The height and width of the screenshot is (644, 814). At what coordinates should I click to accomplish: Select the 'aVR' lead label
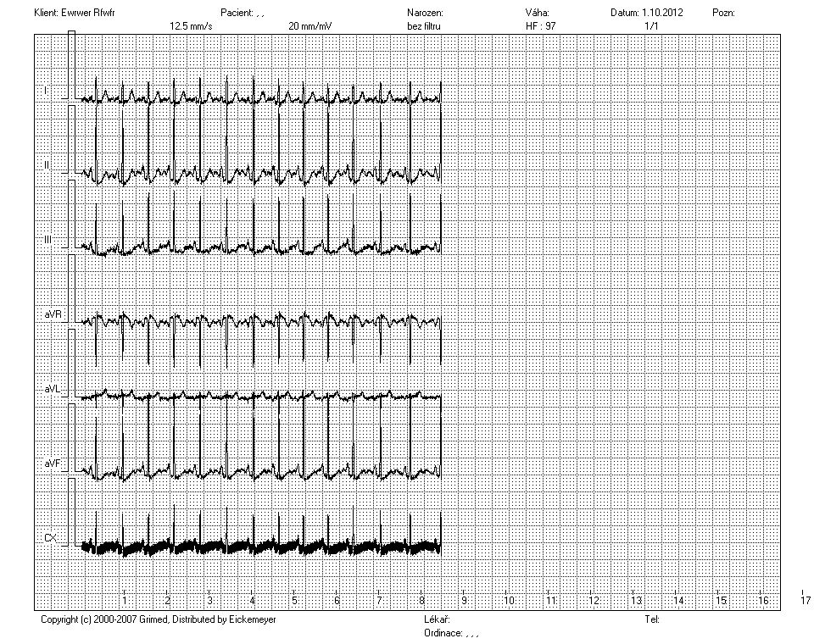53,314
